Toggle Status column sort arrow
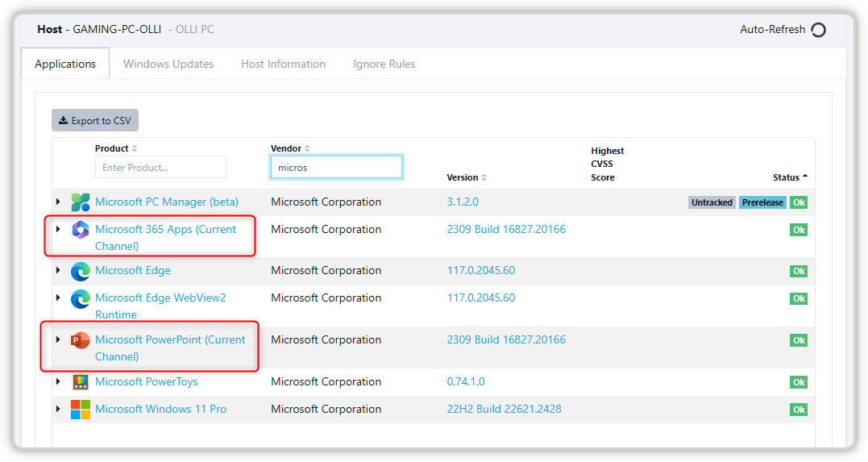 pyautogui.click(x=805, y=176)
